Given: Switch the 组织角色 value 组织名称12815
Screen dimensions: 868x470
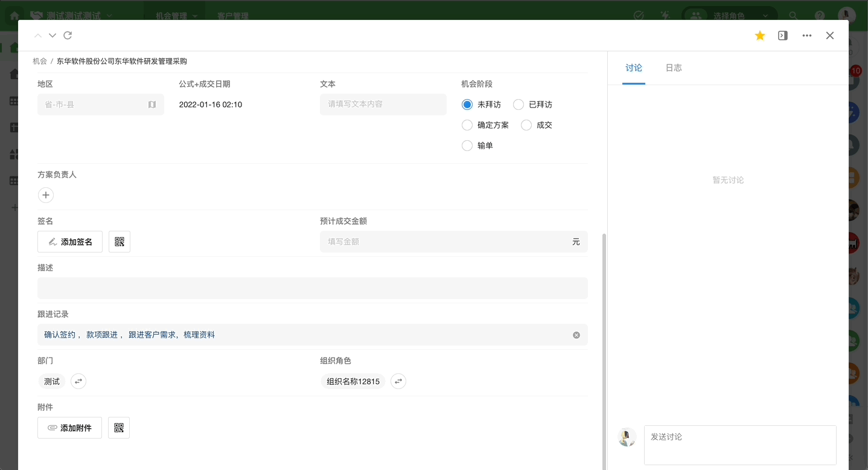Looking at the screenshot, I should [398, 381].
